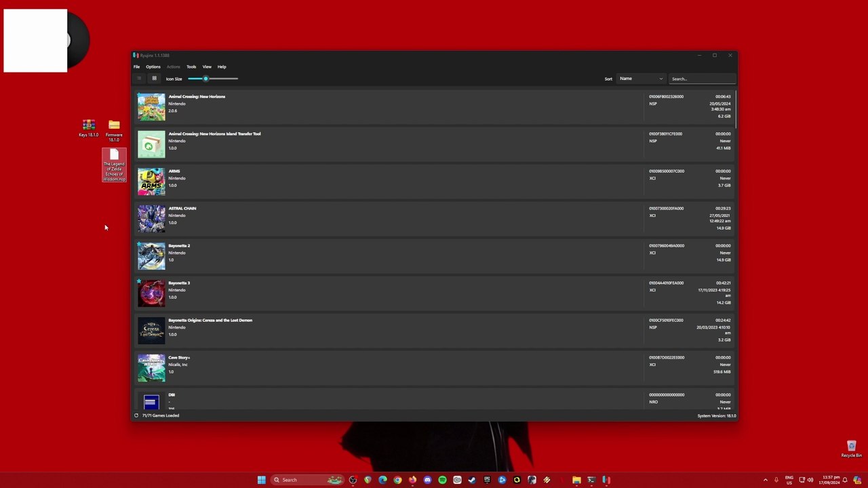Click the ASTRAL CHAIN title text
The width and height of the screenshot is (868, 488).
point(182,209)
